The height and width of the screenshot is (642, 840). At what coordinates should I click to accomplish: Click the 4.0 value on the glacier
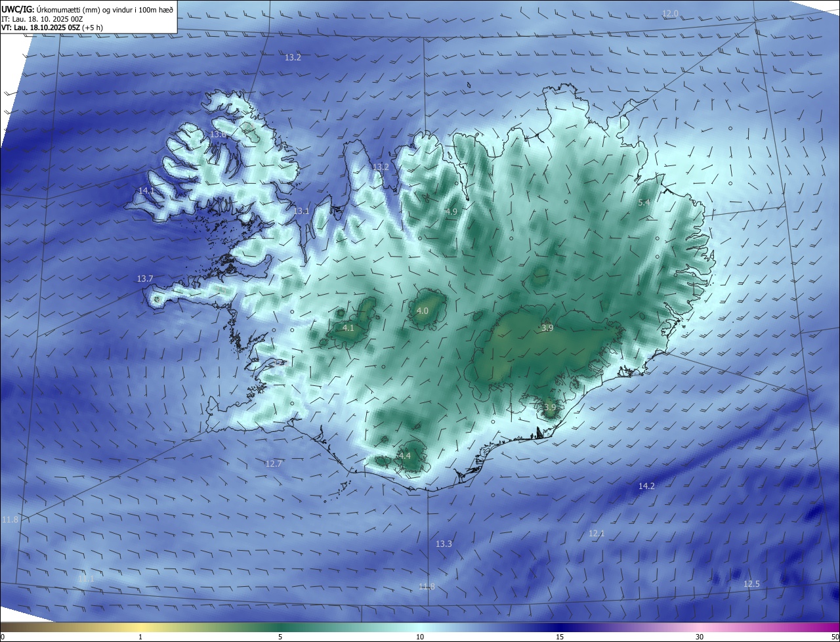[x=423, y=310]
